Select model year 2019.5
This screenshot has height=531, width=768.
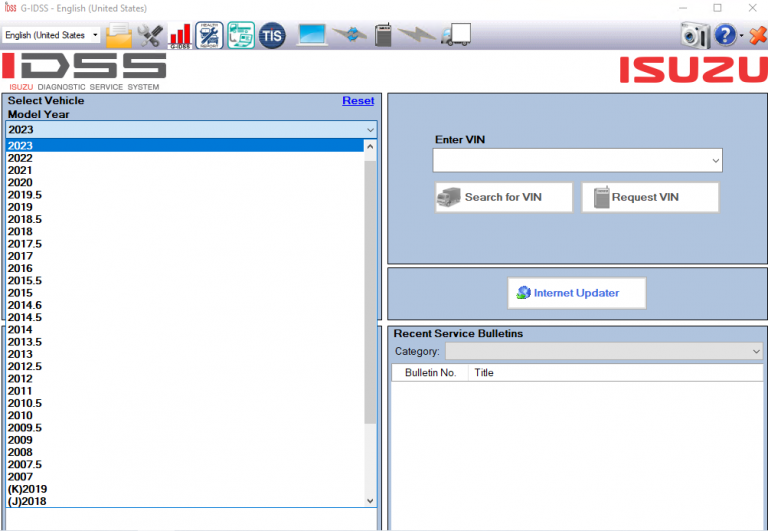pos(185,194)
